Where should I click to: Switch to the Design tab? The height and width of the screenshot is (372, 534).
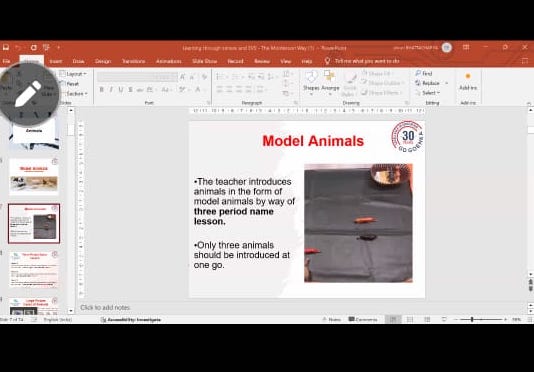103,61
